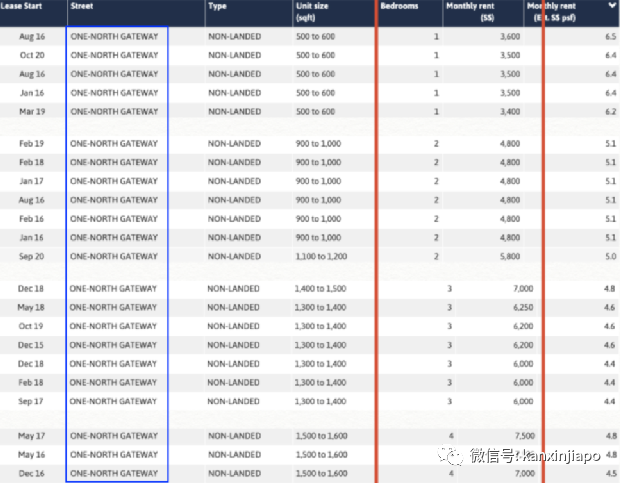Click the Street column header
The height and width of the screenshot is (483, 620).
pos(83,6)
